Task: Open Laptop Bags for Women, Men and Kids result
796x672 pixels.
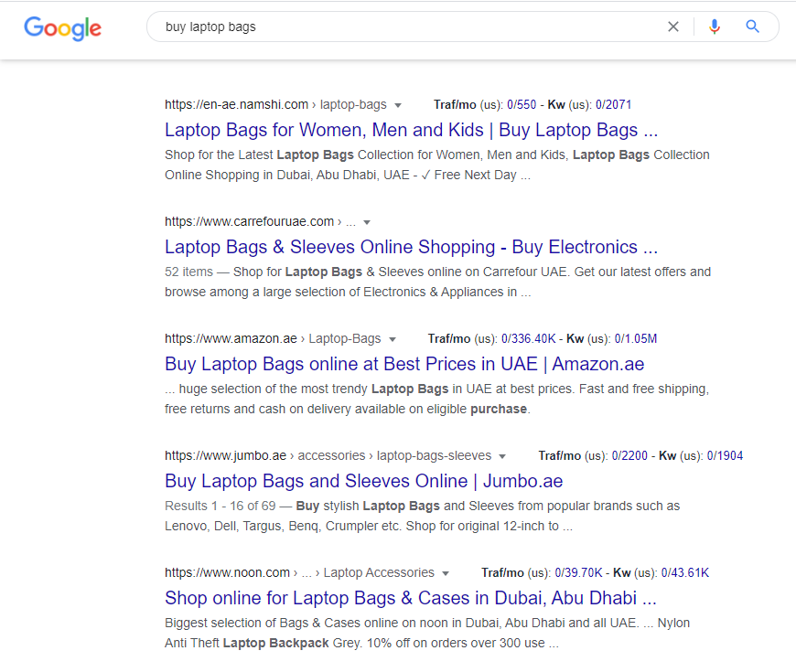Action: 411,131
